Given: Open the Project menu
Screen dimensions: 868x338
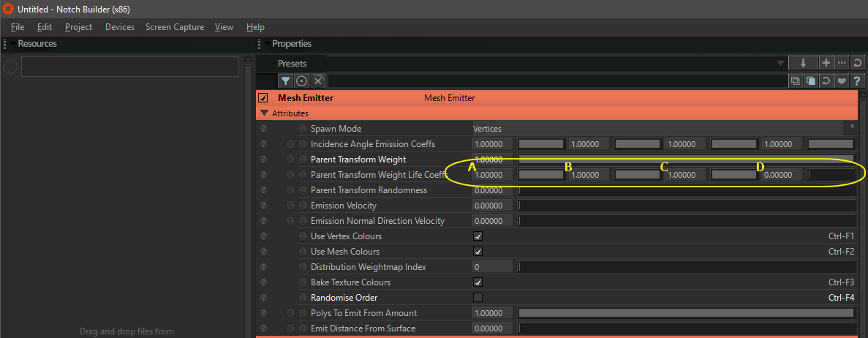Looking at the screenshot, I should 78,27.
